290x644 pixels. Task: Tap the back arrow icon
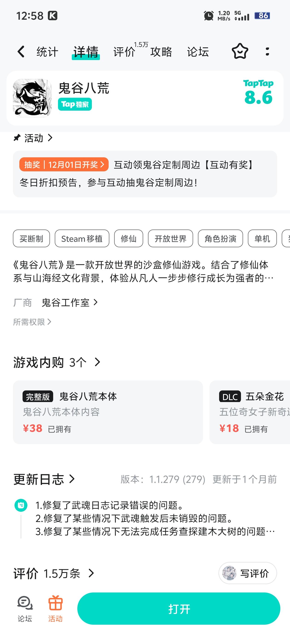tap(21, 52)
